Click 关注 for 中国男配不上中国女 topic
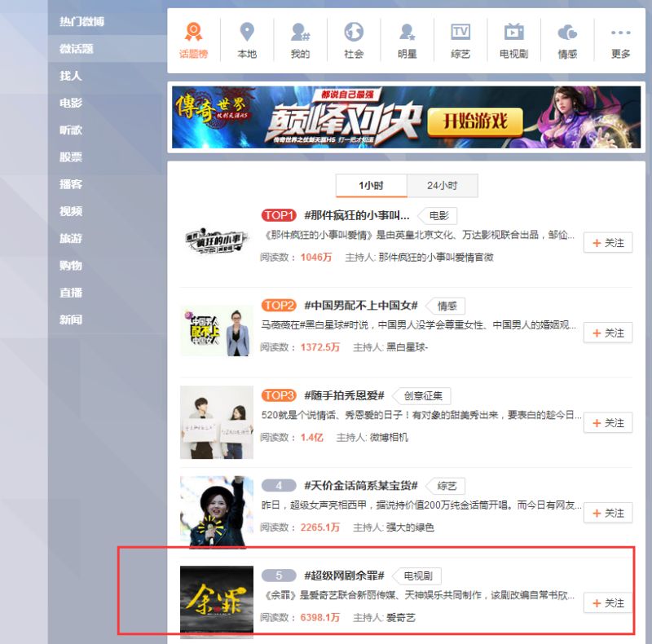The width and height of the screenshot is (652, 644). coord(608,333)
